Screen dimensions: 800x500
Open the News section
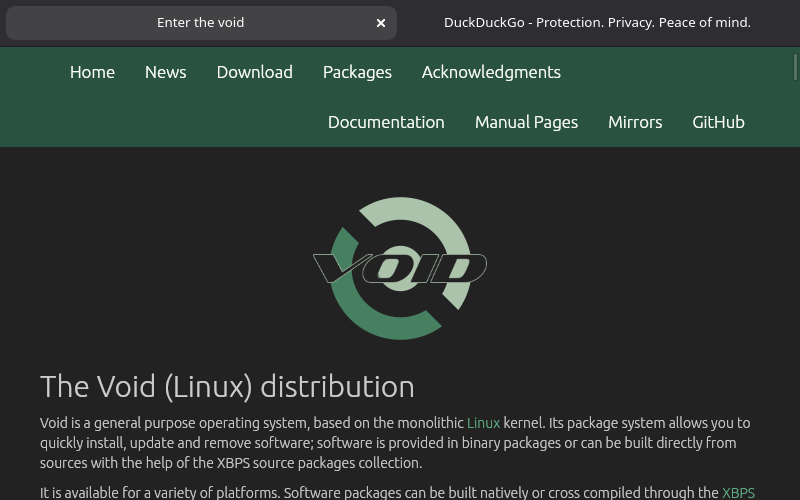165,72
